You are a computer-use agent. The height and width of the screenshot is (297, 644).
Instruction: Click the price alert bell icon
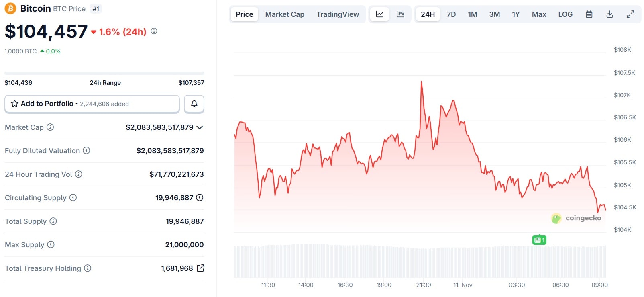coord(194,104)
